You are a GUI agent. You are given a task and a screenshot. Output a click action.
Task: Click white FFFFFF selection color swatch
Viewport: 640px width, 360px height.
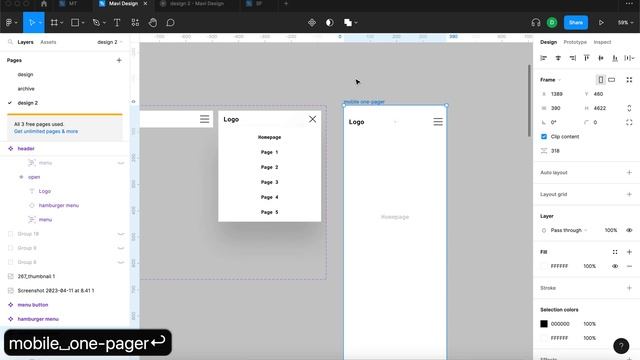tap(544, 338)
